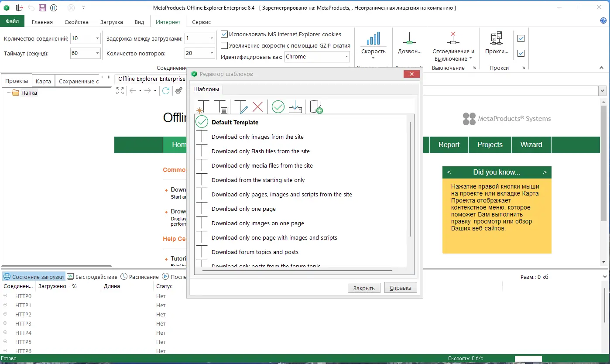Click the Справка button in template editor
610x364 pixels.
[x=401, y=288]
